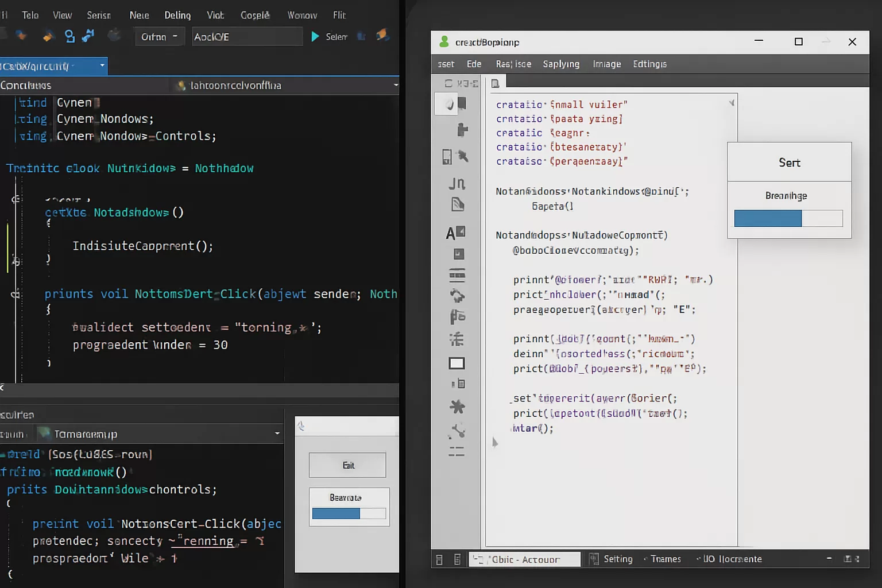Click the puzzle-piece icon in the tool sidebar
The image size is (882, 588).
462,130
